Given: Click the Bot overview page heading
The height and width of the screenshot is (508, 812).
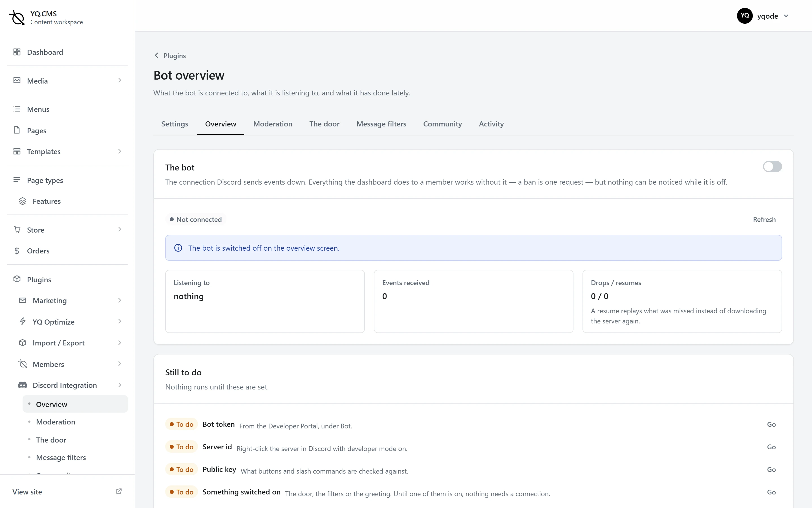Looking at the screenshot, I should click(189, 75).
